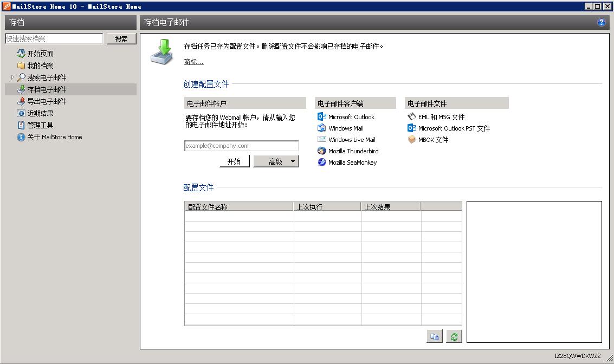Choose Windows Mail client

[x=346, y=128]
